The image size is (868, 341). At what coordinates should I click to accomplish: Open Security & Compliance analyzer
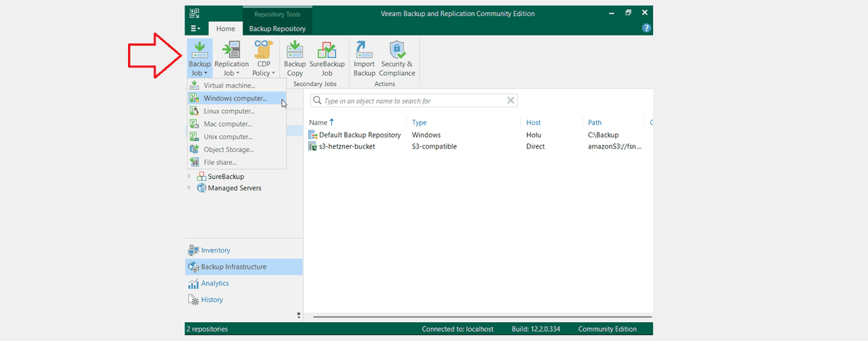[397, 59]
